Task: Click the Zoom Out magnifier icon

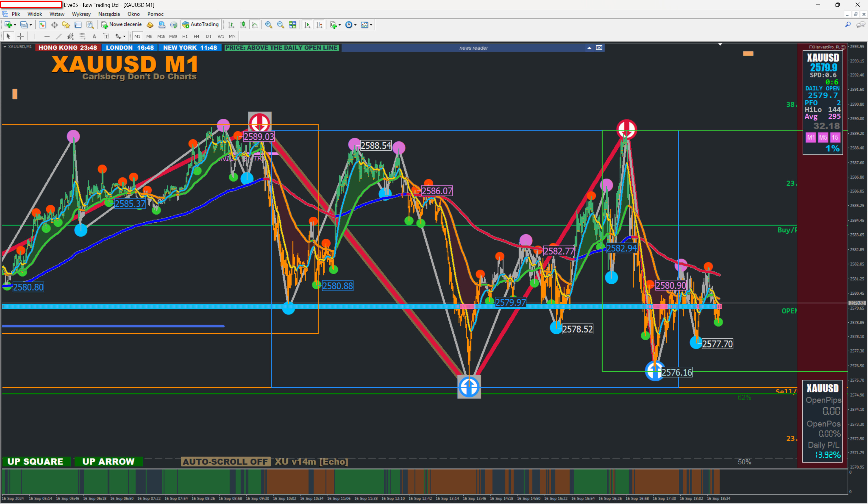Action: point(280,25)
